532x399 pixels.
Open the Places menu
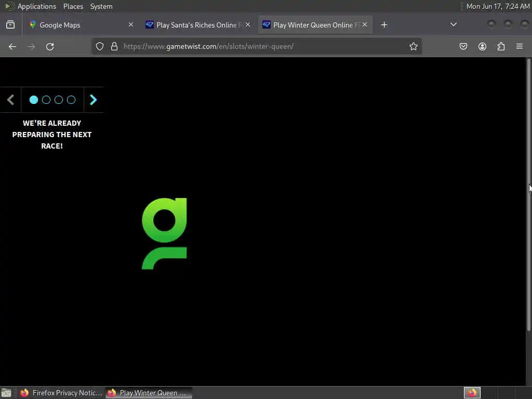click(73, 6)
